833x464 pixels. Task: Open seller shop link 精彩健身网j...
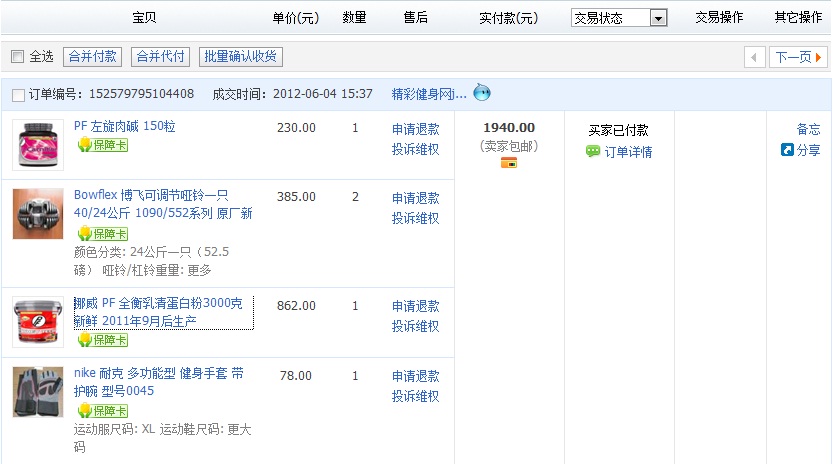[429, 94]
